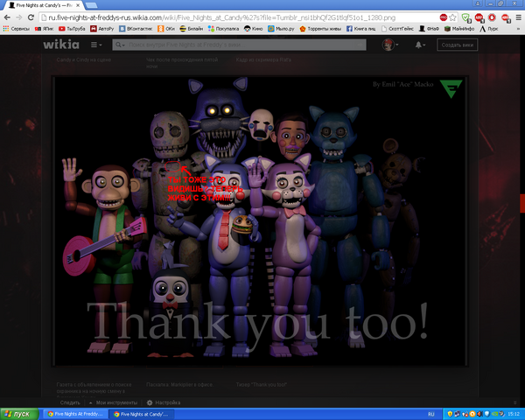The image size is (525, 420).
Task: Open a new browser tab
Action: 91,6
